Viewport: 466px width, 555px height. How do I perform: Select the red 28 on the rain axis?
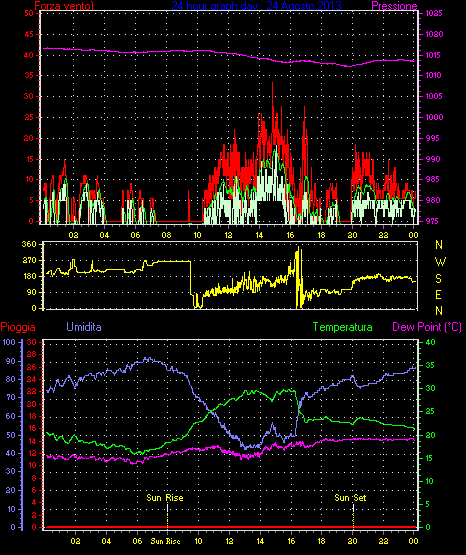(x=32, y=354)
